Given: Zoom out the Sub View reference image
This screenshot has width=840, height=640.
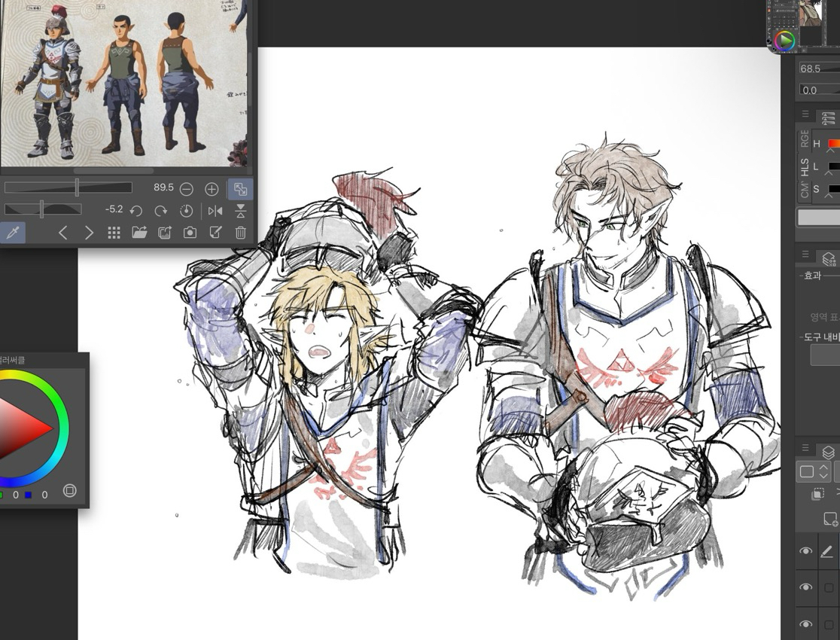Looking at the screenshot, I should coord(187,189).
